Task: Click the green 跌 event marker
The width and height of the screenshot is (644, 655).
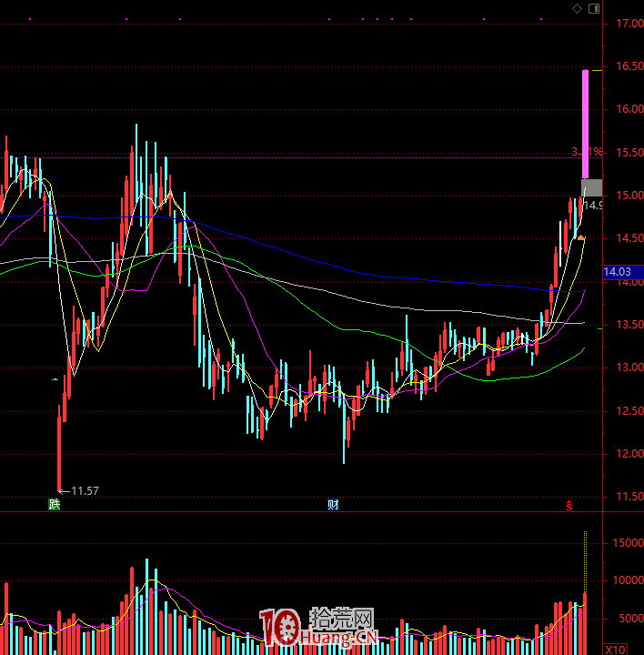Action: click(x=55, y=505)
